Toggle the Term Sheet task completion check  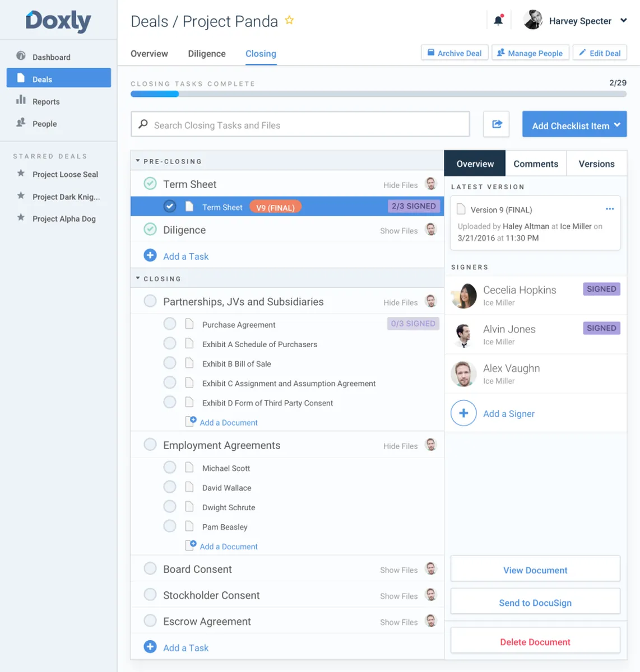click(150, 184)
